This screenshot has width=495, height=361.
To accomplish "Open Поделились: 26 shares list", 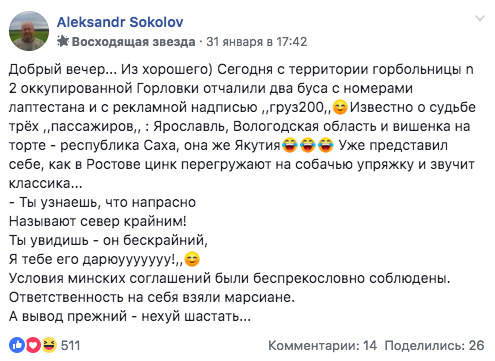I will (x=434, y=346).
